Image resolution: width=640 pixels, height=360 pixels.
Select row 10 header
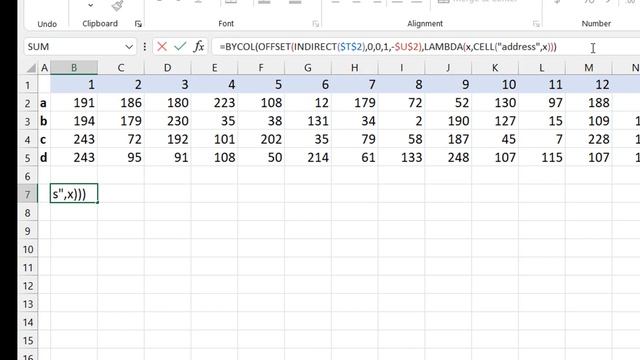pyautogui.click(x=28, y=249)
